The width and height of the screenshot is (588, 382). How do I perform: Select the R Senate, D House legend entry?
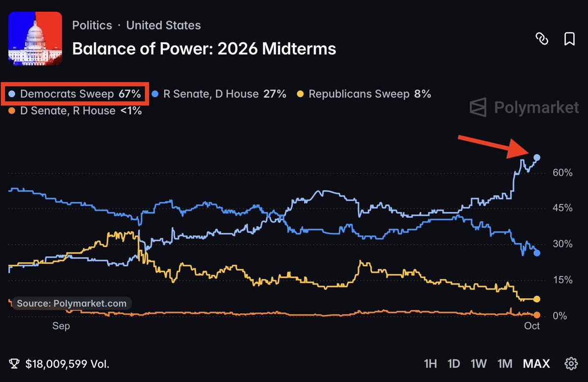(x=219, y=94)
